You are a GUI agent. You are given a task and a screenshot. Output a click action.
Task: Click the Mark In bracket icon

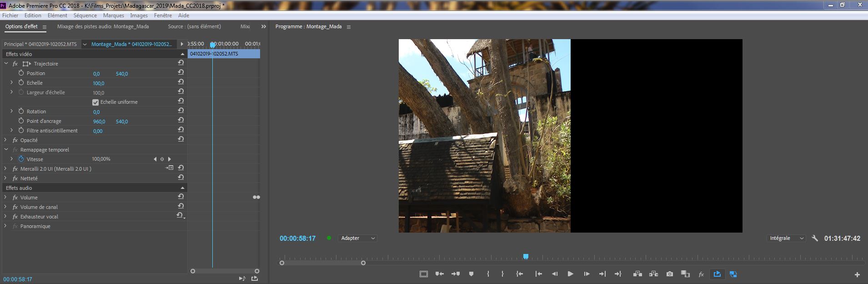coord(488,274)
